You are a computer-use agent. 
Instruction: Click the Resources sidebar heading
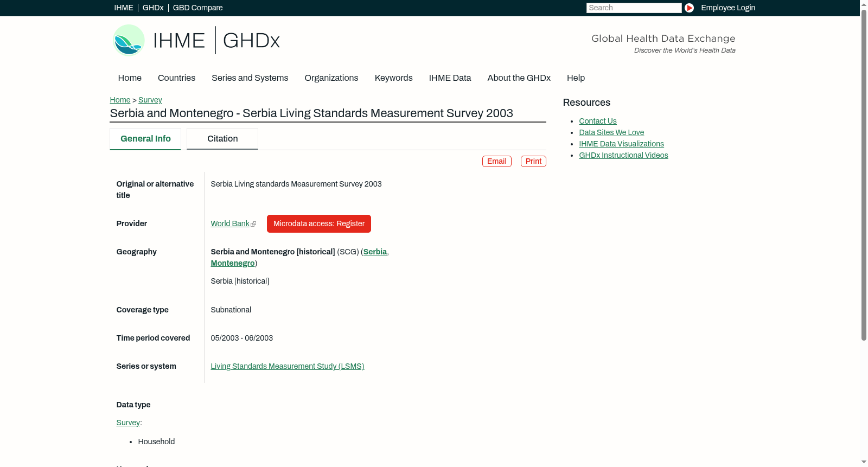586,103
